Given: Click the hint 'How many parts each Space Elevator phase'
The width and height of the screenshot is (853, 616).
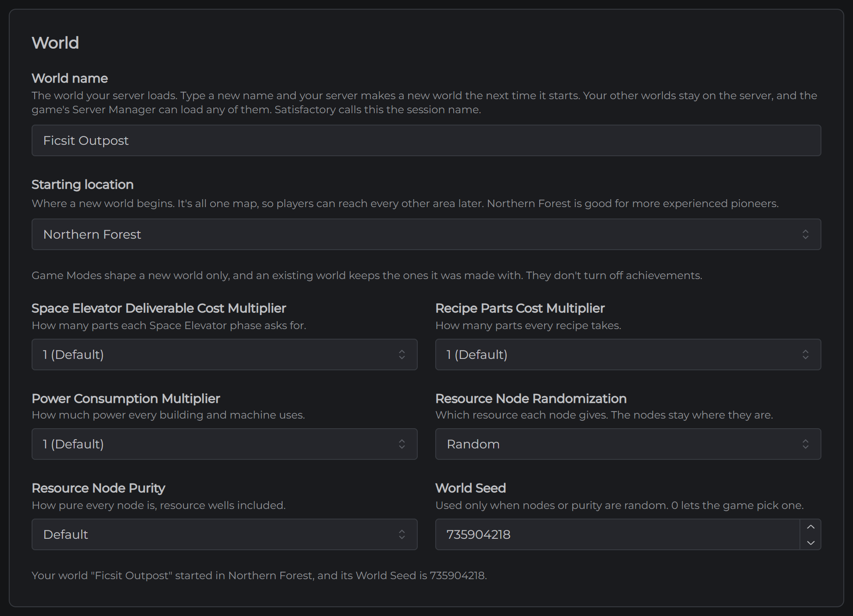Looking at the screenshot, I should click(147, 325).
